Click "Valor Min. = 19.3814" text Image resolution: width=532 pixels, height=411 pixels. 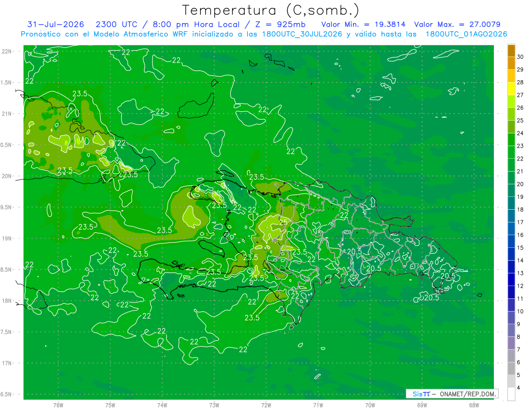(363, 24)
